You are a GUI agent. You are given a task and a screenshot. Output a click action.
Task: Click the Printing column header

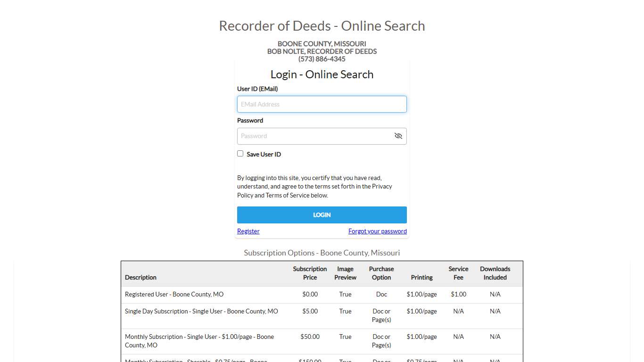pyautogui.click(x=421, y=277)
